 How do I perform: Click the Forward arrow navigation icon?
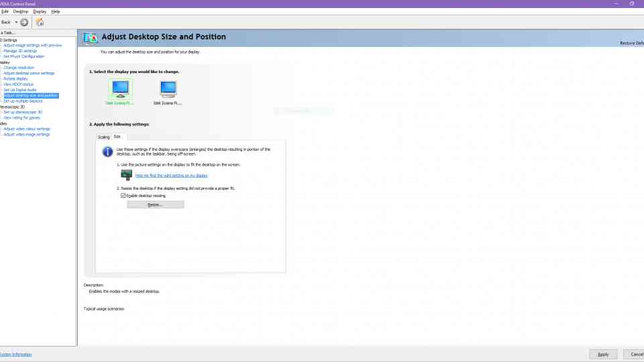coord(24,22)
